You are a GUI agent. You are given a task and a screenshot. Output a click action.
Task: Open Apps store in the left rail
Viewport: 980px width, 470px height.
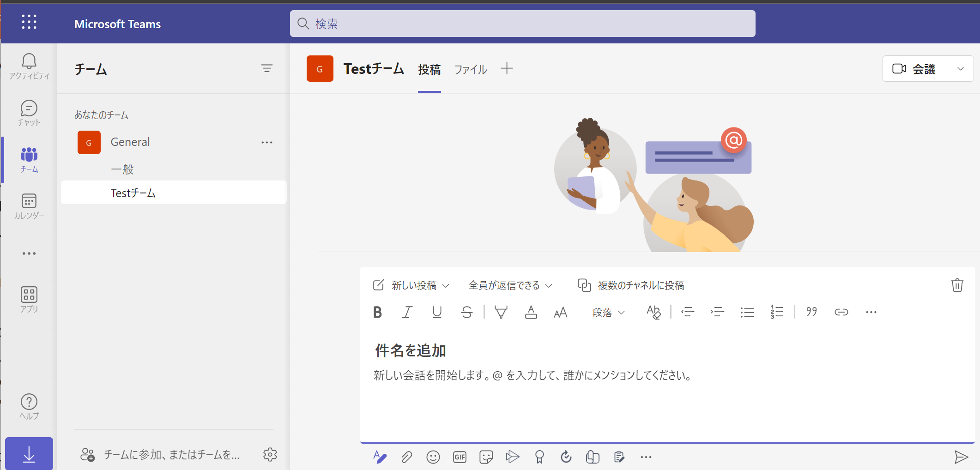[29, 299]
